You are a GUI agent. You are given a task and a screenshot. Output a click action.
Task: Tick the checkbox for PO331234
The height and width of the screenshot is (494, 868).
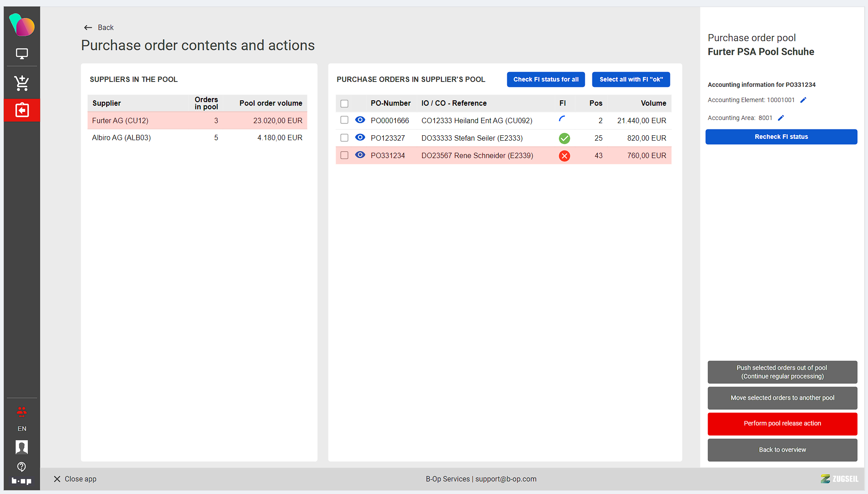click(x=344, y=155)
